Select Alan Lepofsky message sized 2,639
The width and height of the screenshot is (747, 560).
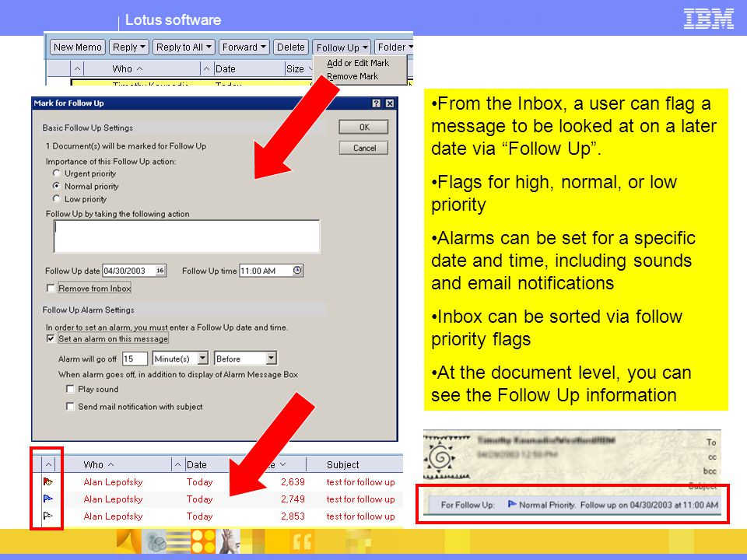click(x=218, y=482)
